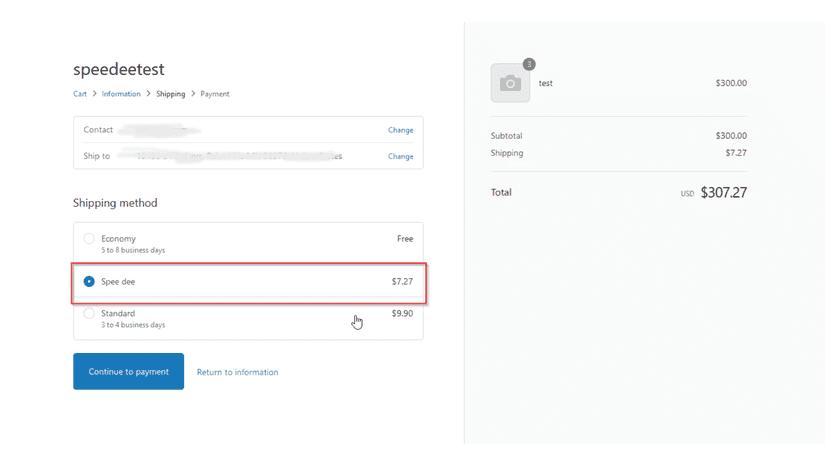Click the Payment breadcrumb step
This screenshot has height=466, width=828.
click(215, 94)
